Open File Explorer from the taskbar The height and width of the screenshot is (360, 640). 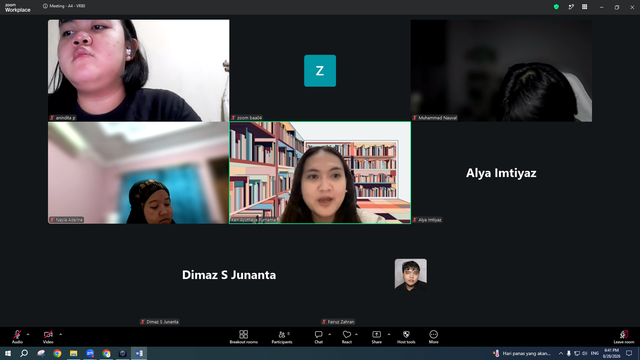click(x=73, y=353)
